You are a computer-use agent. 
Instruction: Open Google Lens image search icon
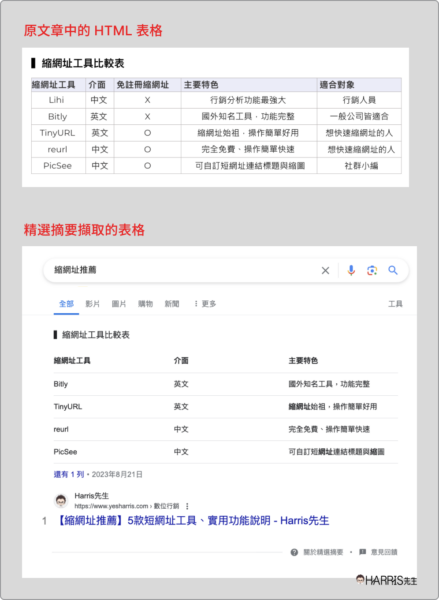tap(372, 271)
